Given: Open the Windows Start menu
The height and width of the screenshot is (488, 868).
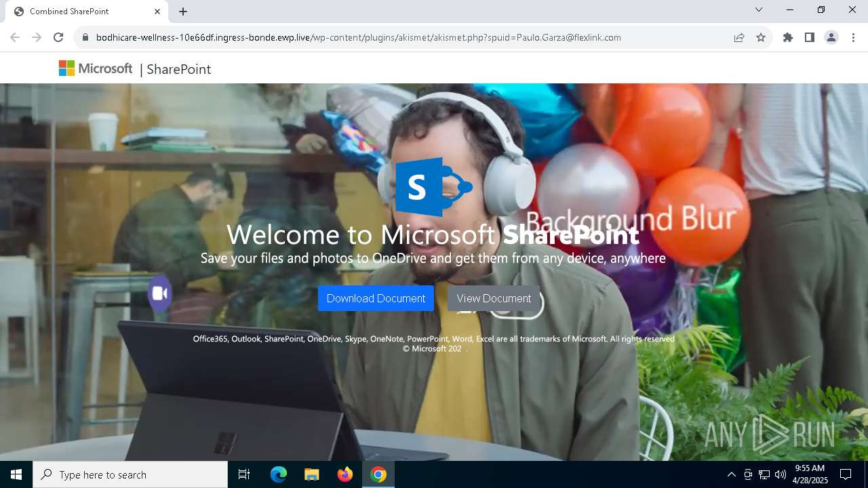Looking at the screenshot, I should [x=16, y=474].
